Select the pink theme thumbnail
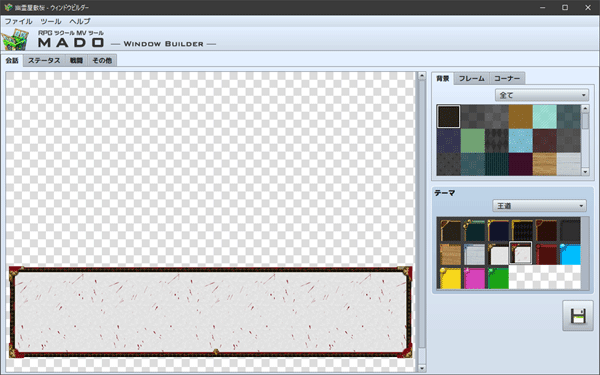The image size is (600, 375). [474, 278]
